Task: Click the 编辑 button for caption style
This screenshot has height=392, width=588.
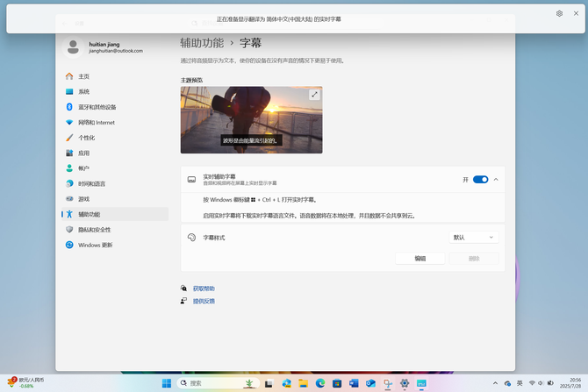Action: coord(419,258)
